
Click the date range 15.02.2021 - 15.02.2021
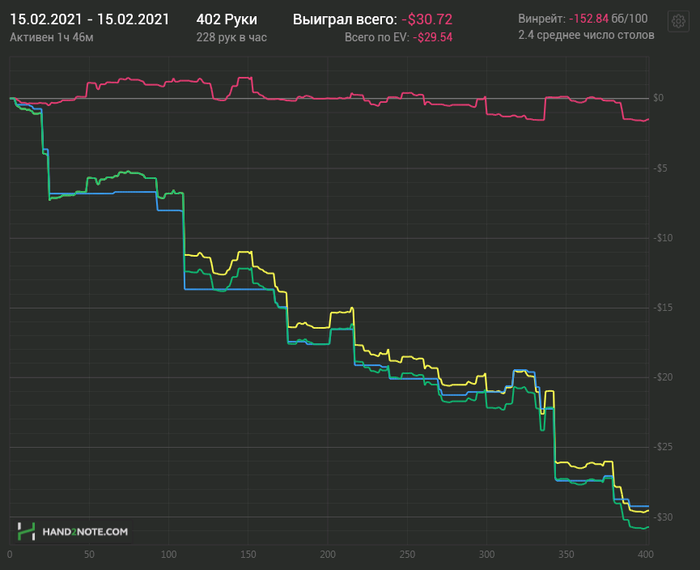[90, 19]
